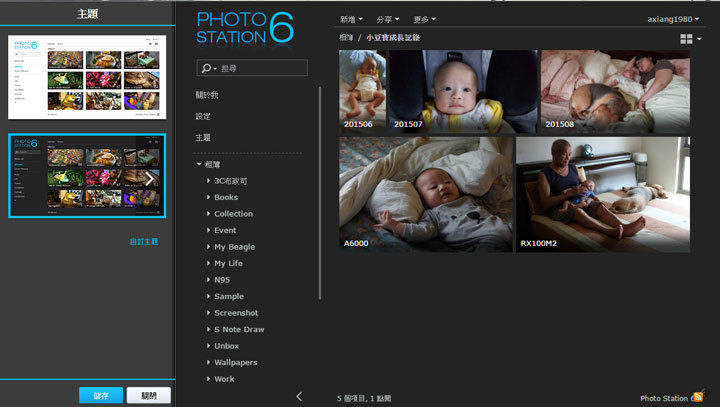
Task: Collapse the sidebar with the left arrow
Action: coord(299,396)
